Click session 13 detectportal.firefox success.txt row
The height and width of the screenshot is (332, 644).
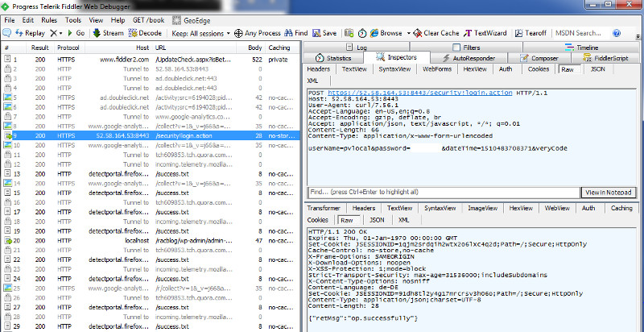pos(151,174)
